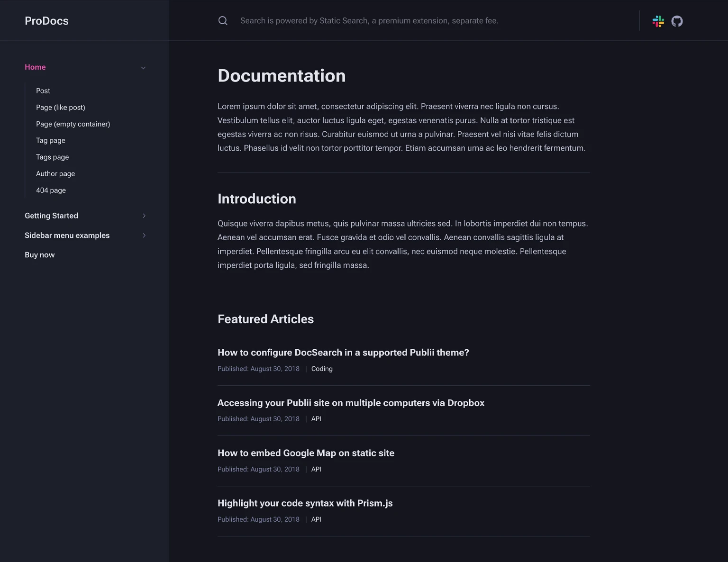The image size is (728, 562).
Task: Open the DocSearch configuration article
Action: (343, 352)
